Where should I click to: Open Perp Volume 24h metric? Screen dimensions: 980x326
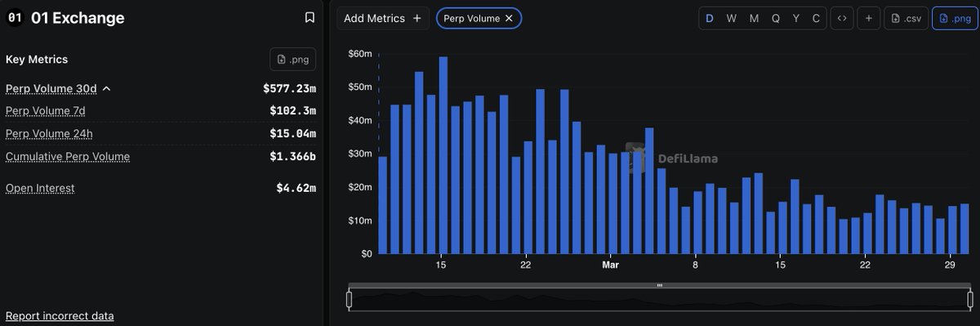(x=48, y=133)
